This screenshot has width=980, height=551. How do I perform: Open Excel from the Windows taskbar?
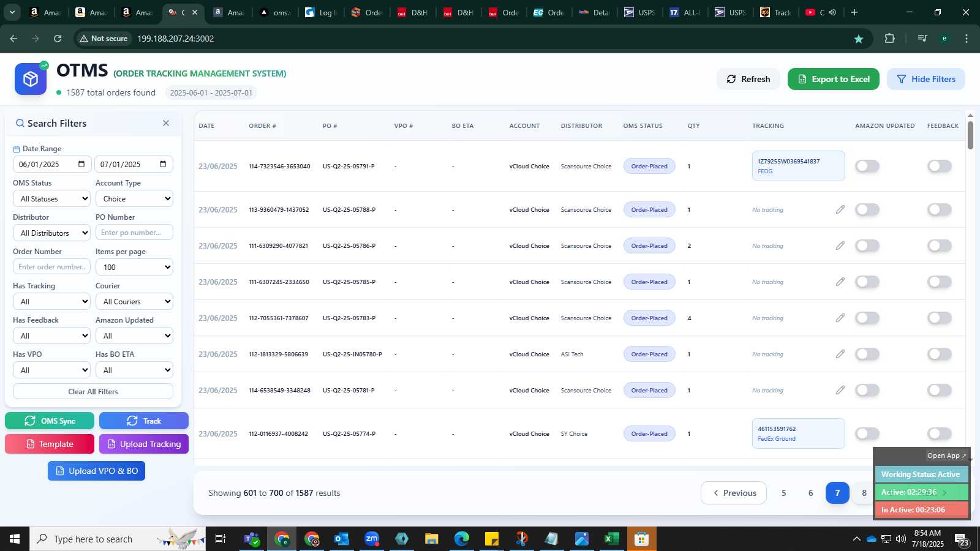pyautogui.click(x=611, y=539)
